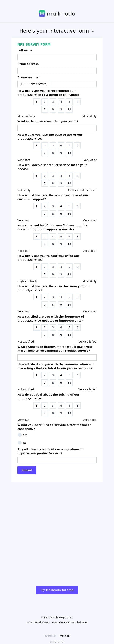
Task: Select 5 for meeting your needs
Action: click(69, 176)
